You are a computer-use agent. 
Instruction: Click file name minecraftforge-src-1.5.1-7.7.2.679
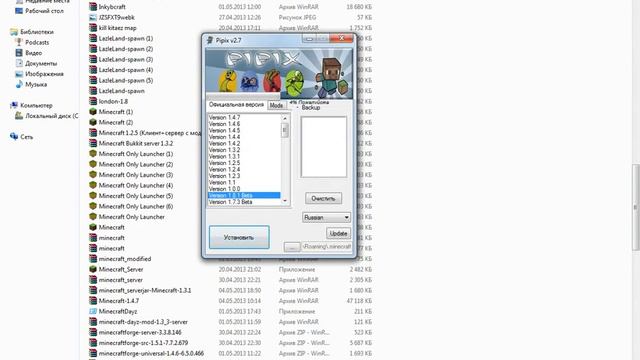point(143,343)
